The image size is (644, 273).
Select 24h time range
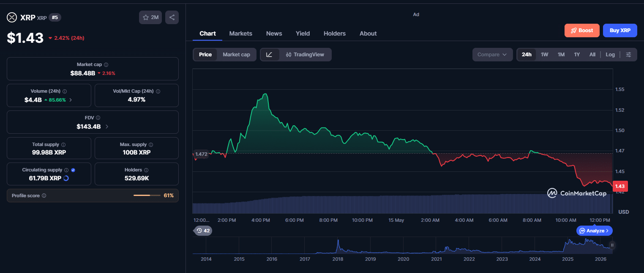click(x=527, y=55)
